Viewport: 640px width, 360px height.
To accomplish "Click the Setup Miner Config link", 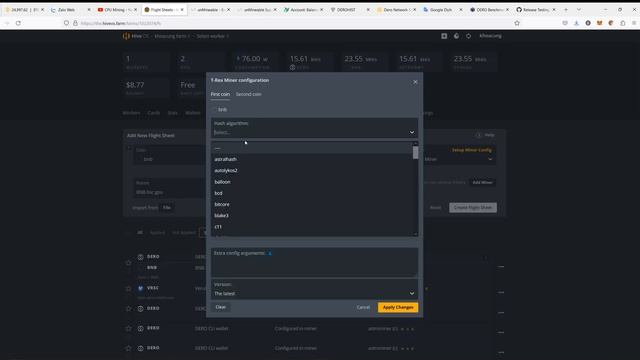I will pyautogui.click(x=471, y=150).
